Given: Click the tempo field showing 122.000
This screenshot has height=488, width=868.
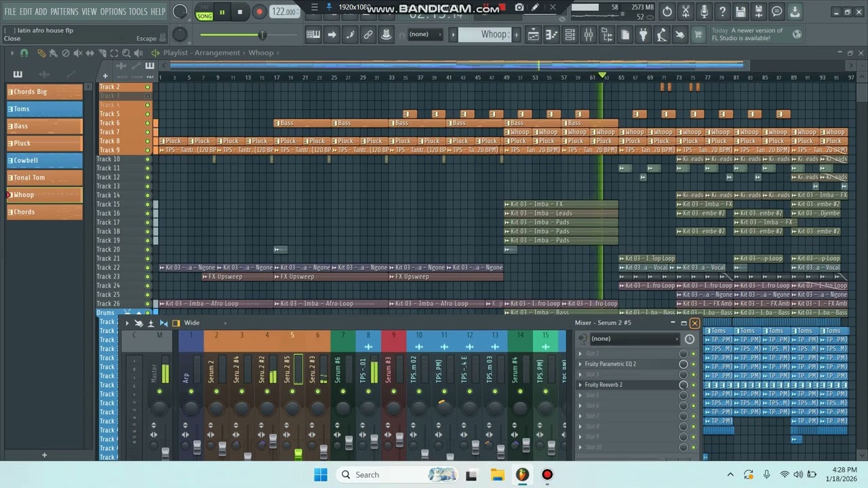Looking at the screenshot, I should 284,12.
